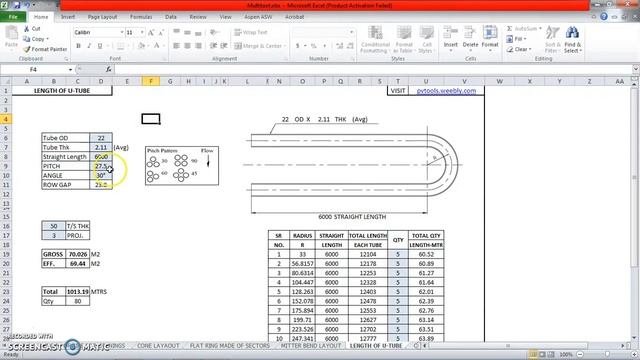Apply accounting dollar format
The width and height of the screenshot is (640, 360).
click(x=298, y=46)
